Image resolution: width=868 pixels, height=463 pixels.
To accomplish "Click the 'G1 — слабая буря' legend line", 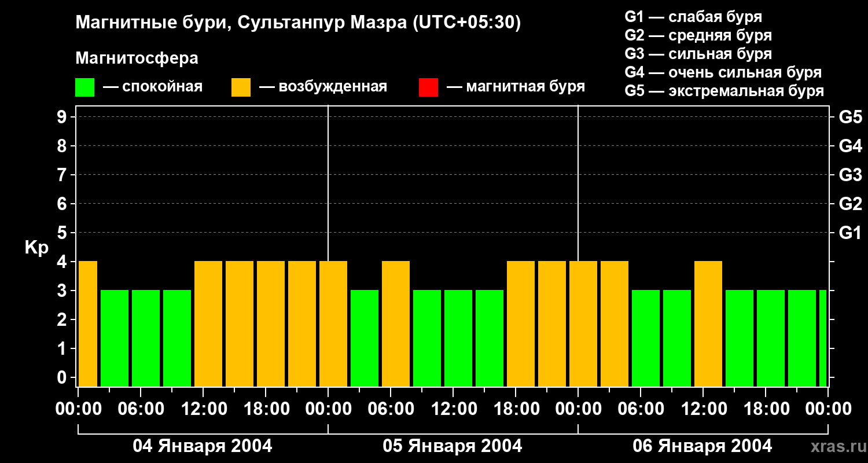I will coord(693,17).
